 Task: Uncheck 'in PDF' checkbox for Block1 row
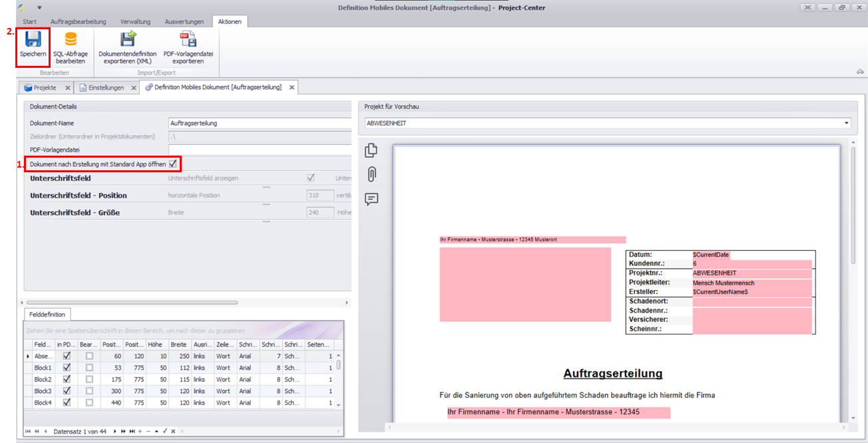coord(66,368)
